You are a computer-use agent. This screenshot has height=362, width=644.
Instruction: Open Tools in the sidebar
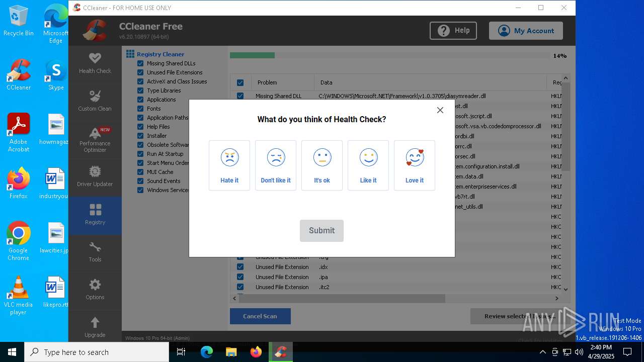point(95,252)
